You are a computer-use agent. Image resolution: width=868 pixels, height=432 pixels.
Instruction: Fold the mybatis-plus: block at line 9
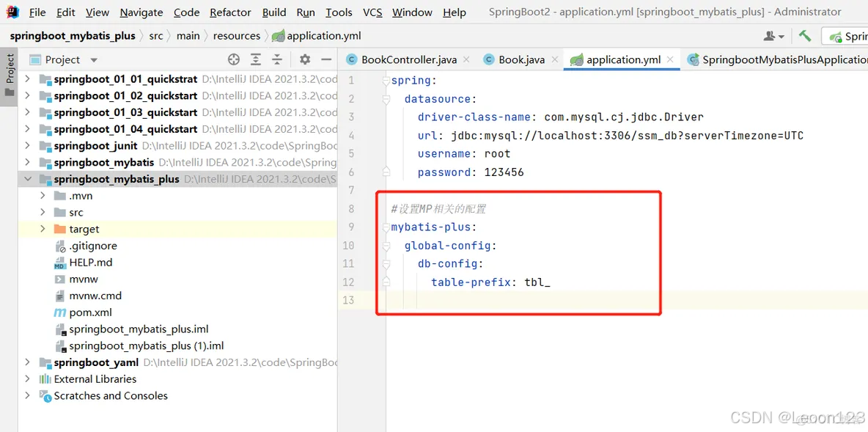tap(386, 227)
